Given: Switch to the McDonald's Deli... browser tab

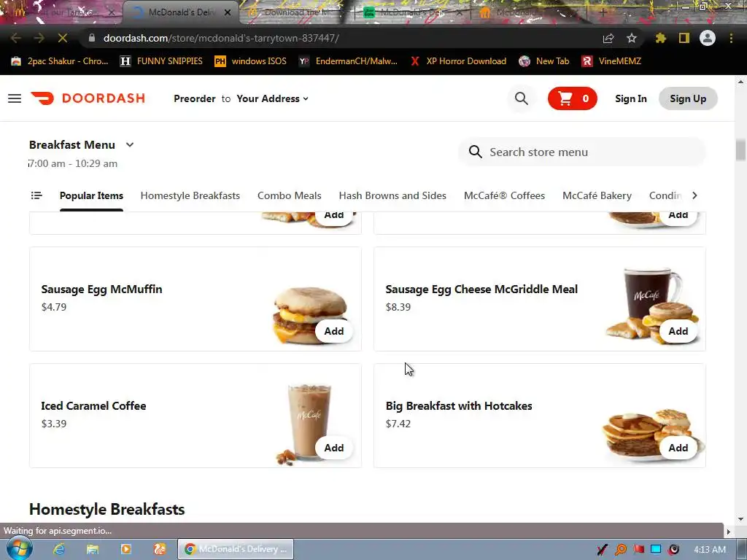Looking at the screenshot, I should pos(181,12).
